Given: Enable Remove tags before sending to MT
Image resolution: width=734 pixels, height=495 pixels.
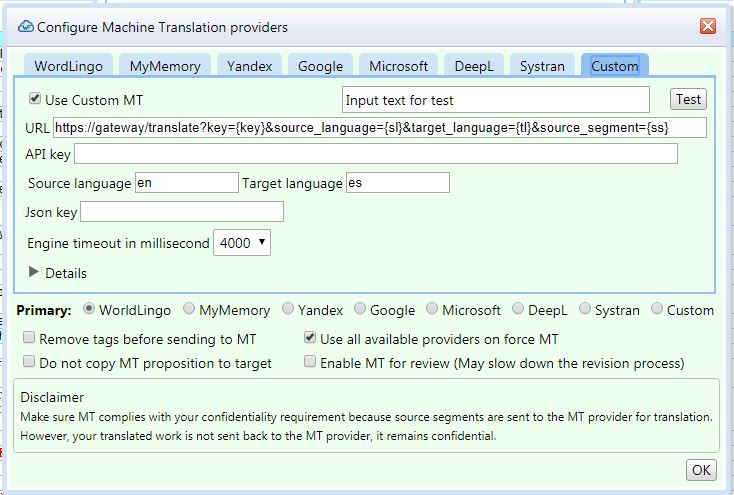Looking at the screenshot, I should pos(29,339).
